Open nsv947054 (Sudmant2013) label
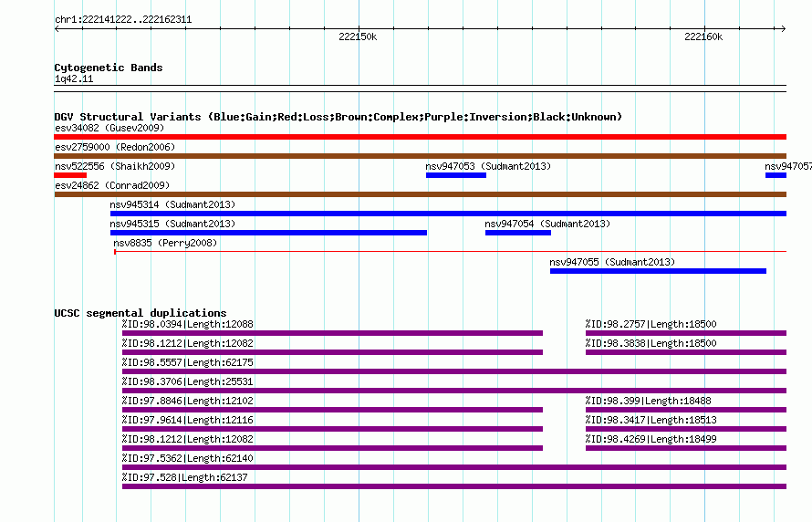 click(x=548, y=224)
